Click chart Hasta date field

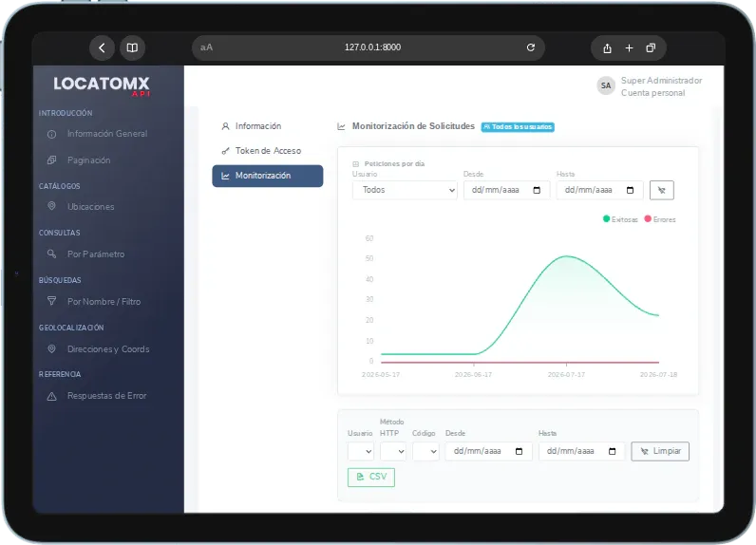(599, 190)
